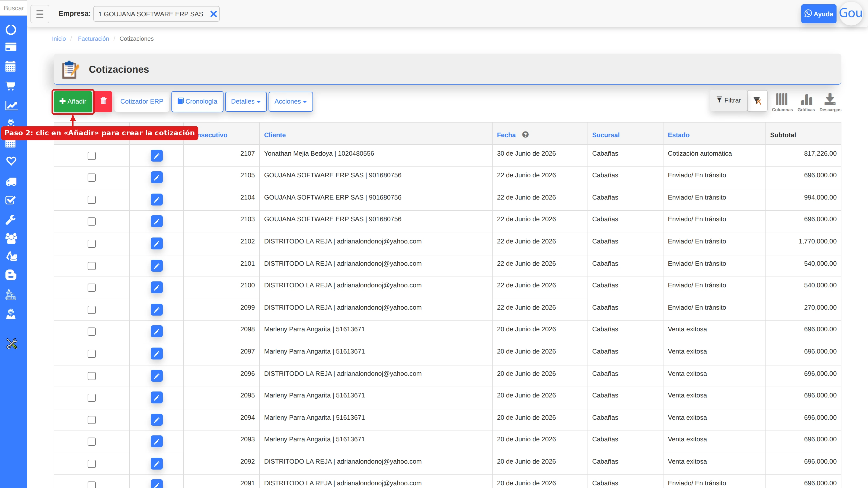Open the Descargas download options
Viewport: 868px width, 488px height.
[x=830, y=102]
